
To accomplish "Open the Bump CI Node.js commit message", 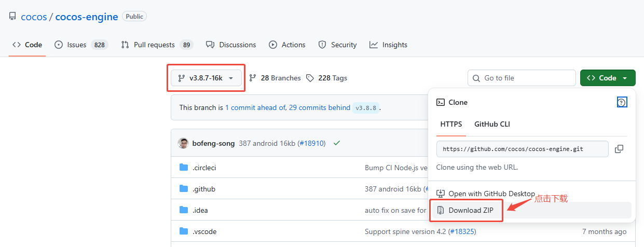I will (x=396, y=168).
